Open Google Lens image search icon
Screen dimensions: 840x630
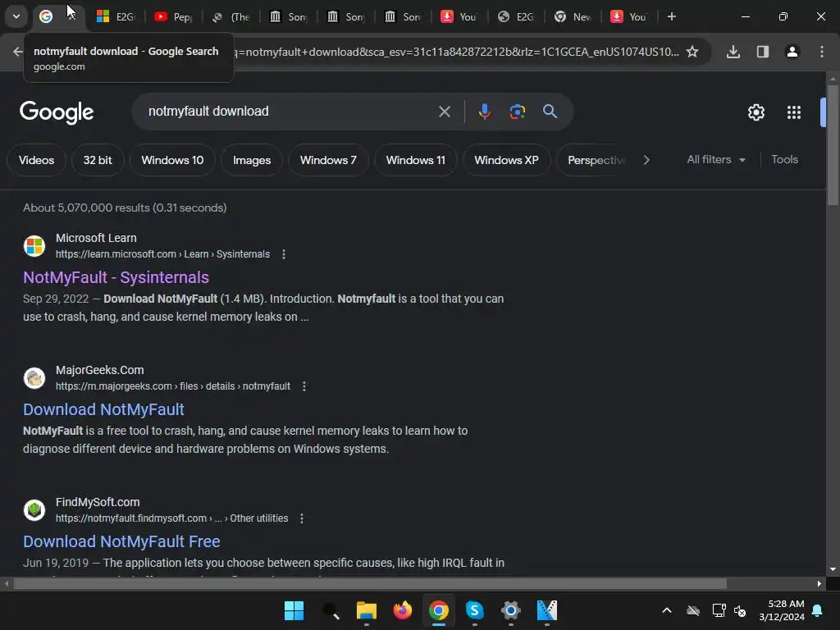point(517,112)
